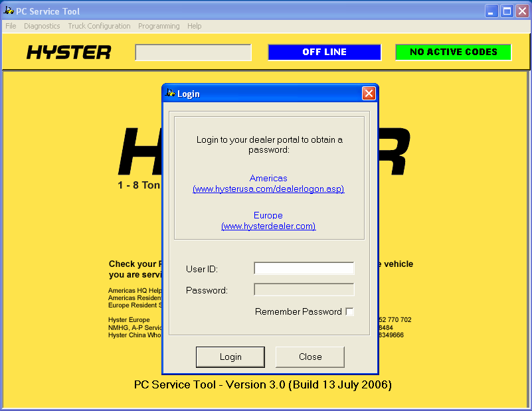
Task: Click the Americas text in Login dialog
Action: pyautogui.click(x=268, y=179)
